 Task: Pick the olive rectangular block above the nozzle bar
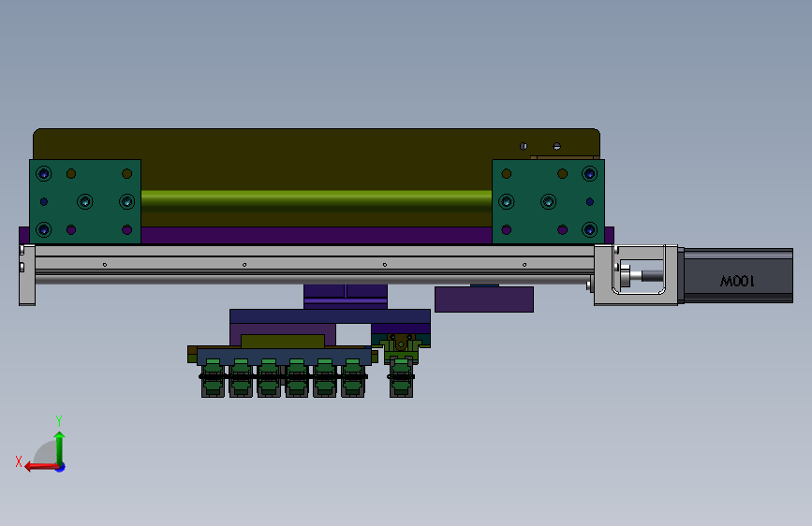click(x=283, y=342)
